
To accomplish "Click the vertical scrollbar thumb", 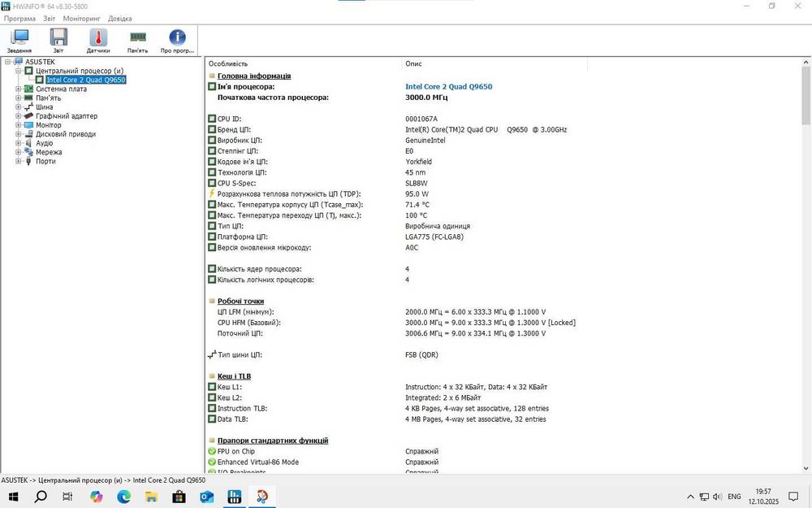I will pos(806,95).
